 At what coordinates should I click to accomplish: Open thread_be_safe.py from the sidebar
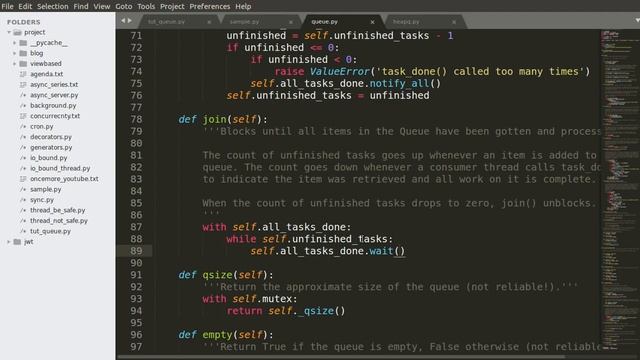(x=58, y=211)
